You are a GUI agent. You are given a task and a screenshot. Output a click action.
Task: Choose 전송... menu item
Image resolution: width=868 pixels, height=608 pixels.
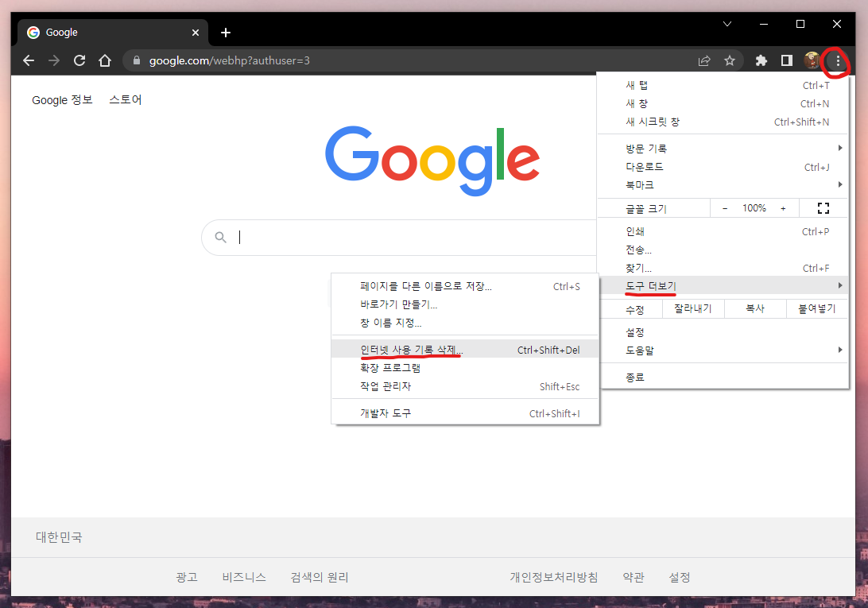click(x=723, y=250)
